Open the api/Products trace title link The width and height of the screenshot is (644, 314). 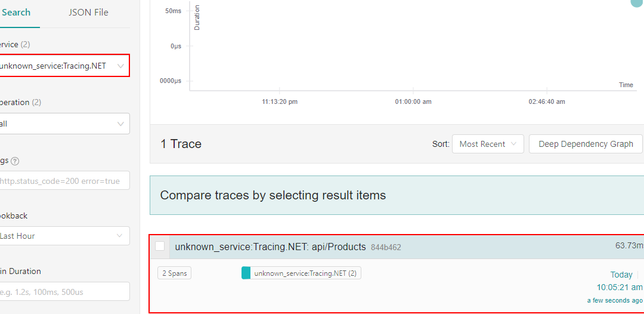[270, 247]
